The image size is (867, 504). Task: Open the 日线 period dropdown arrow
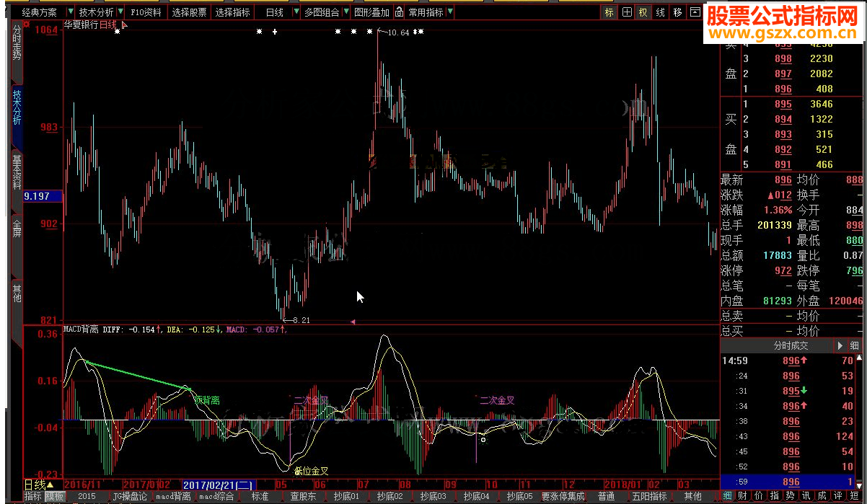(x=296, y=12)
